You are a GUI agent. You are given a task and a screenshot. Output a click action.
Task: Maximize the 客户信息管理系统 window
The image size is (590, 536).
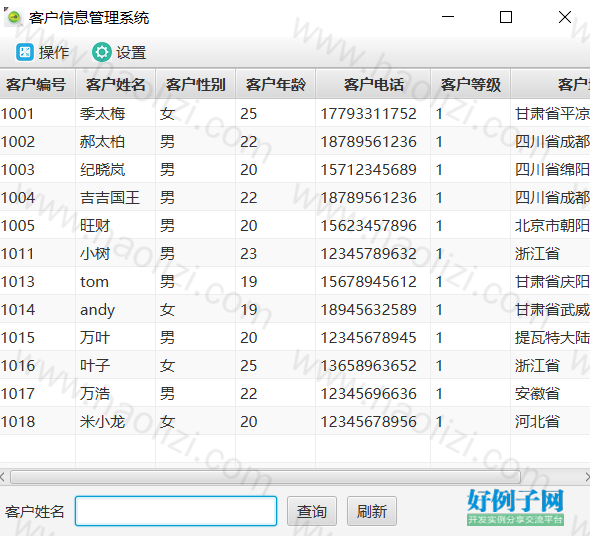(x=506, y=17)
